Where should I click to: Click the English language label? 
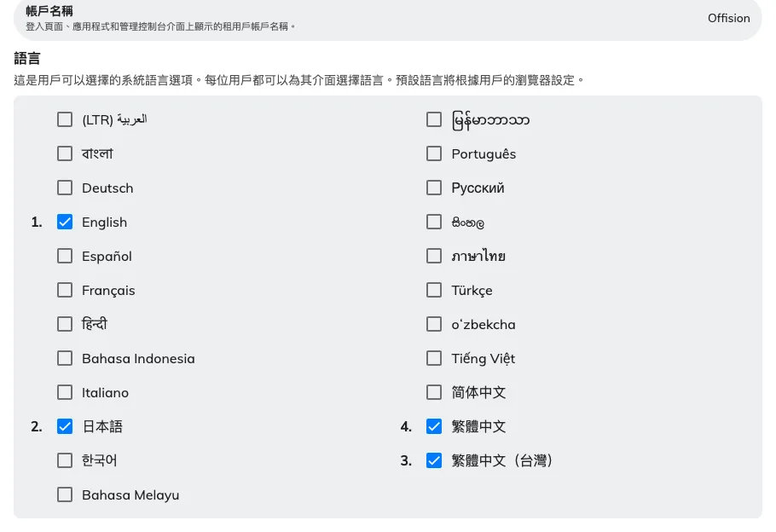104,223
